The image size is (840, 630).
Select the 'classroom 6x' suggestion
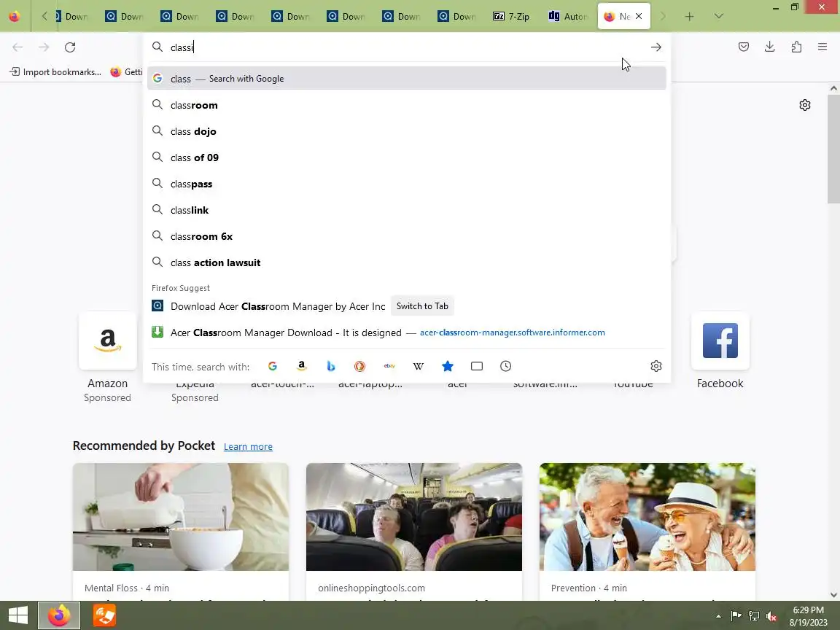tap(407, 236)
